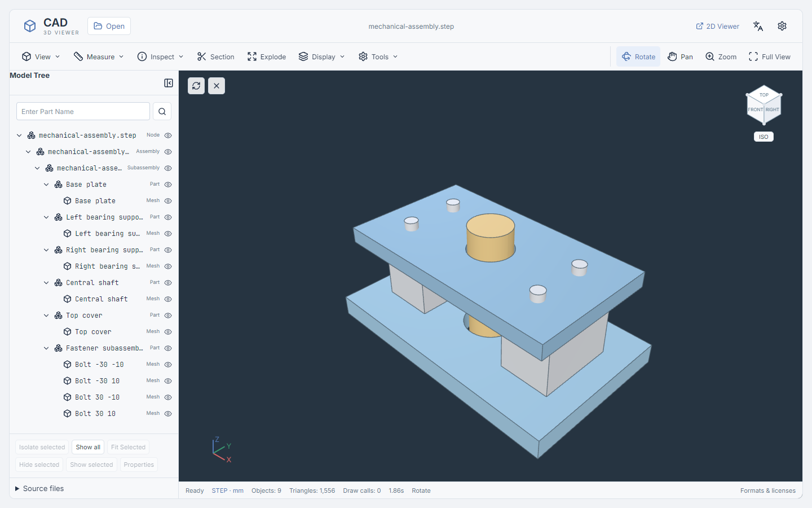Viewport: 812px width, 508px height.
Task: Close the viewport overlay with X icon
Action: click(217, 86)
